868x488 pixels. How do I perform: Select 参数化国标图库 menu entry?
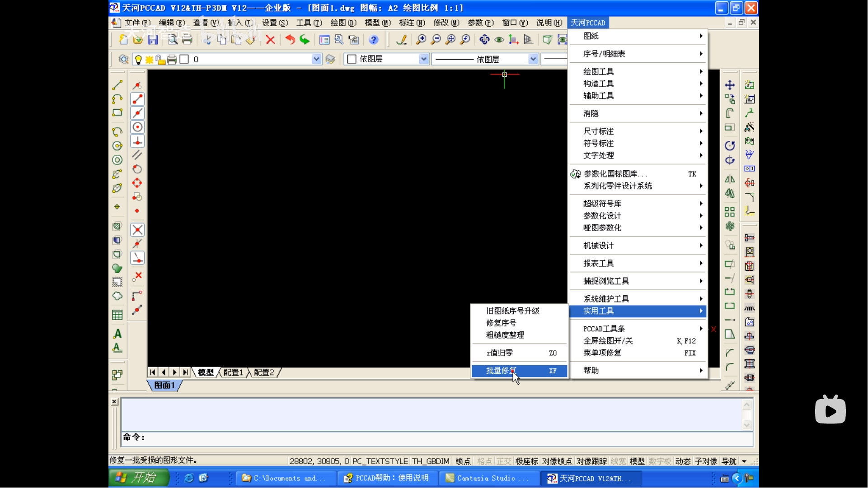pyautogui.click(x=638, y=174)
